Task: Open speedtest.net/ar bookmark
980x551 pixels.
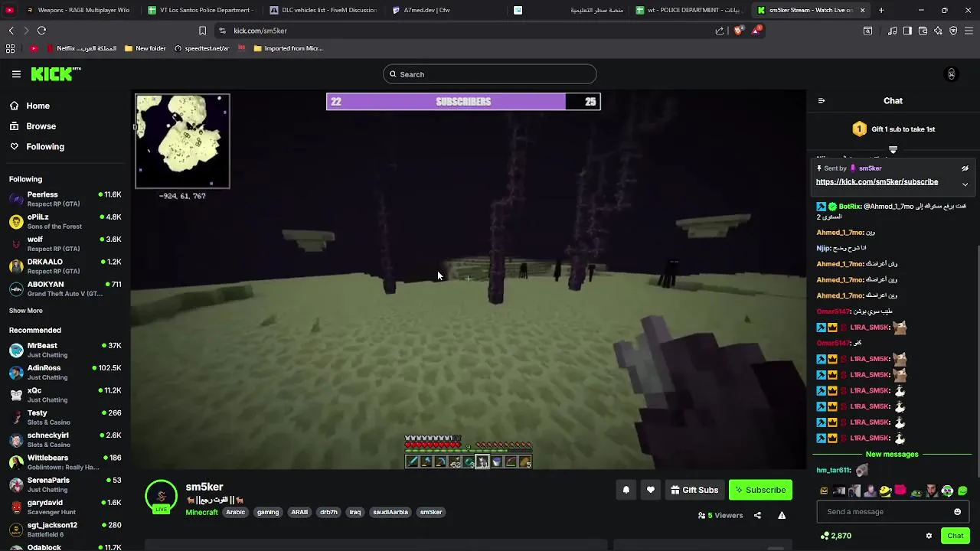Action: pyautogui.click(x=202, y=48)
